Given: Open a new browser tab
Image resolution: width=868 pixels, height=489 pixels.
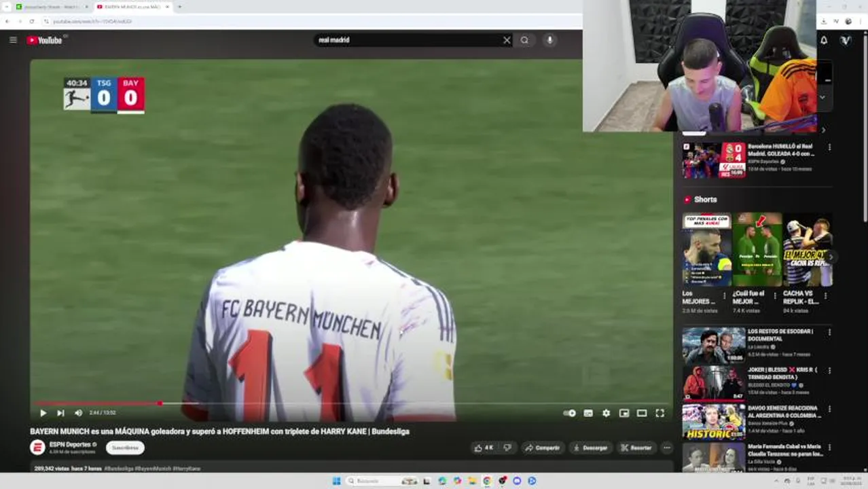Looking at the screenshot, I should coord(179,7).
